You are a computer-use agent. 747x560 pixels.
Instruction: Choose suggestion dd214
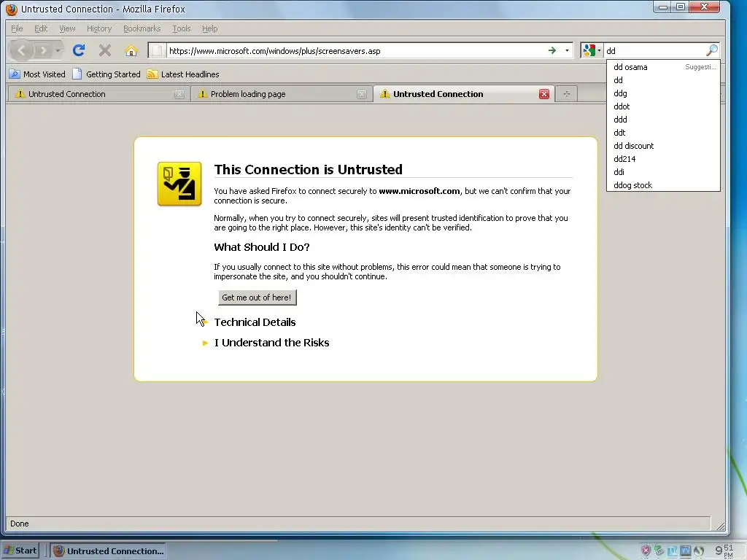[663, 159]
